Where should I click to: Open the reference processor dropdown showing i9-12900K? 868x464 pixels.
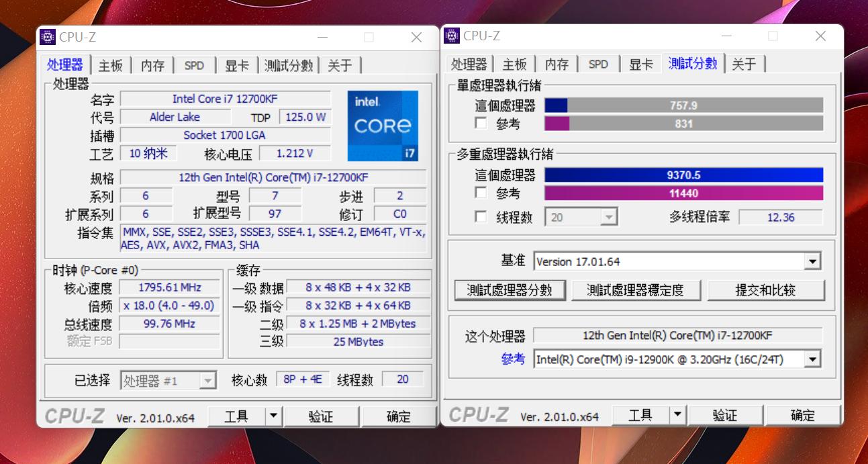[x=812, y=359]
